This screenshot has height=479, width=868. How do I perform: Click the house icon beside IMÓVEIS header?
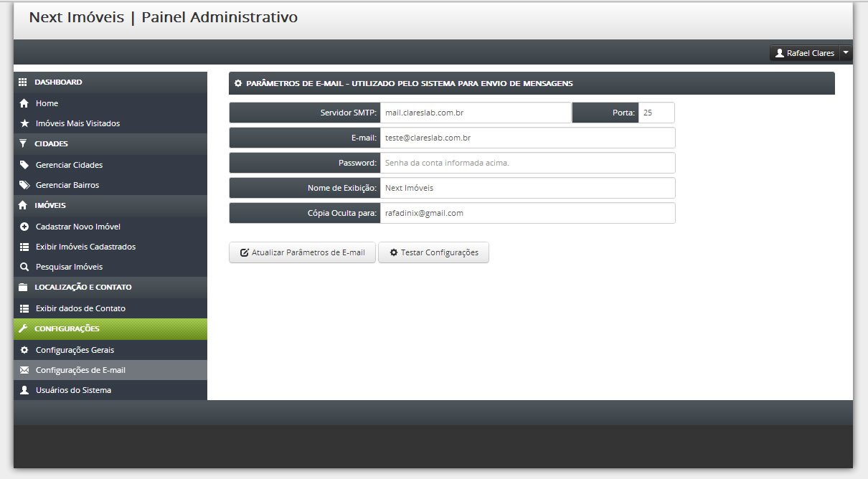[23, 205]
